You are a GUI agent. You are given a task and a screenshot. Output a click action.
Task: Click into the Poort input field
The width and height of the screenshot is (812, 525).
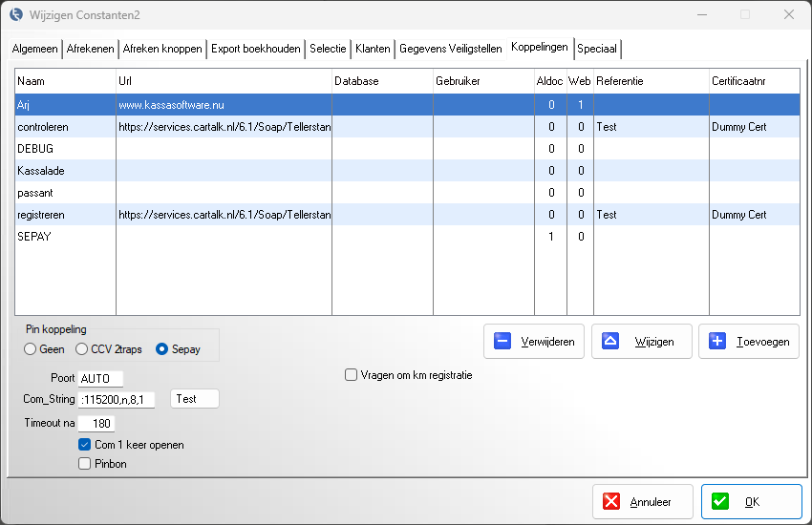(100, 379)
